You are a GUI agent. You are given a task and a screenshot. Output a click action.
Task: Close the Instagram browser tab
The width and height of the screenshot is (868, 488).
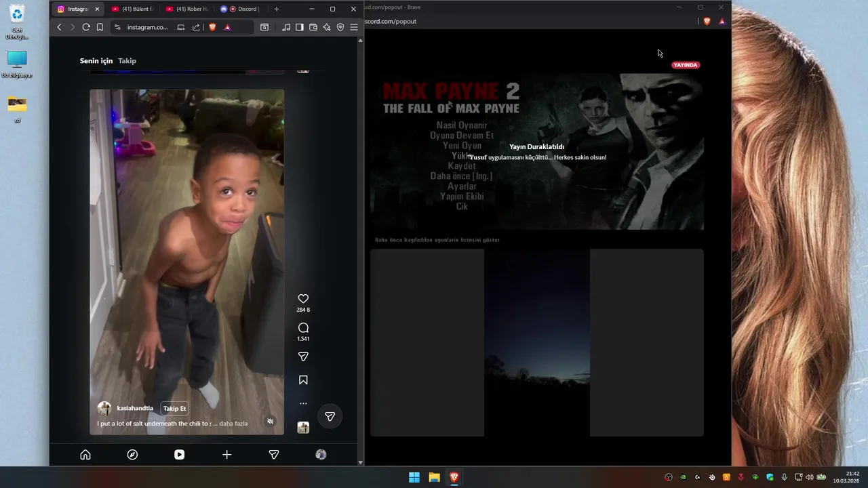point(97,9)
